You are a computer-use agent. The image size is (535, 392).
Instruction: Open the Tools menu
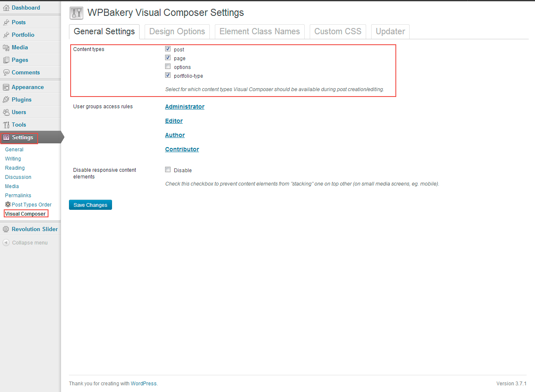click(19, 125)
